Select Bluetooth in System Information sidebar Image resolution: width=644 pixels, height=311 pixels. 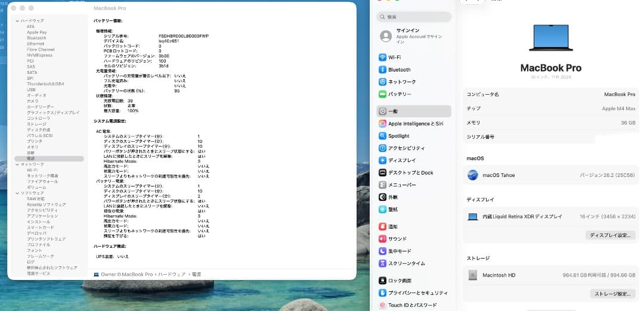point(36,38)
